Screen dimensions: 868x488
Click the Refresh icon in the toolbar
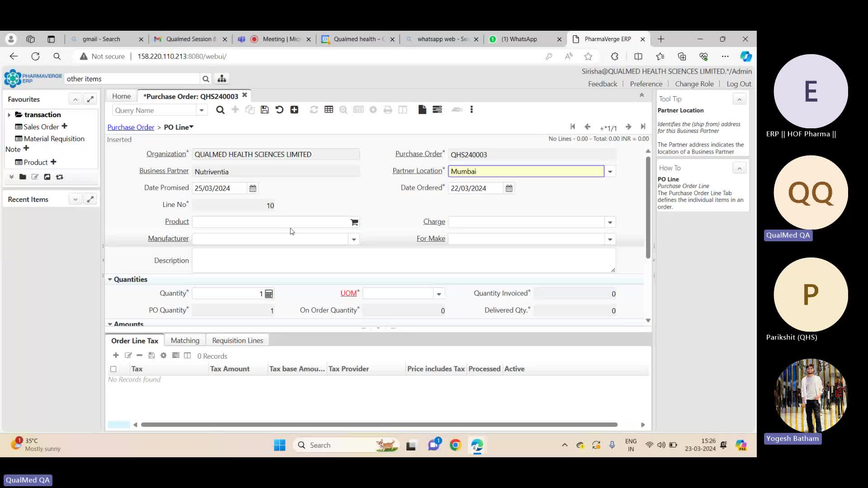coord(314,110)
